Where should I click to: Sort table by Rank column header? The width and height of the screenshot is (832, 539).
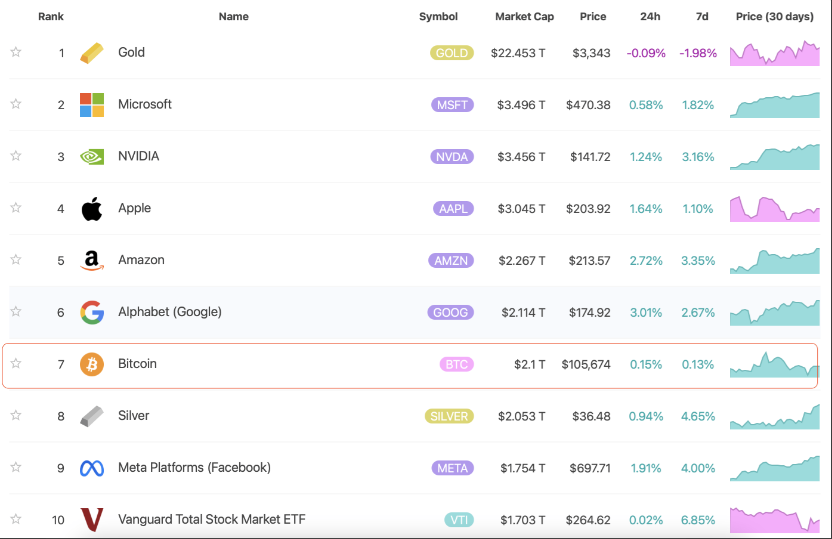coord(51,16)
